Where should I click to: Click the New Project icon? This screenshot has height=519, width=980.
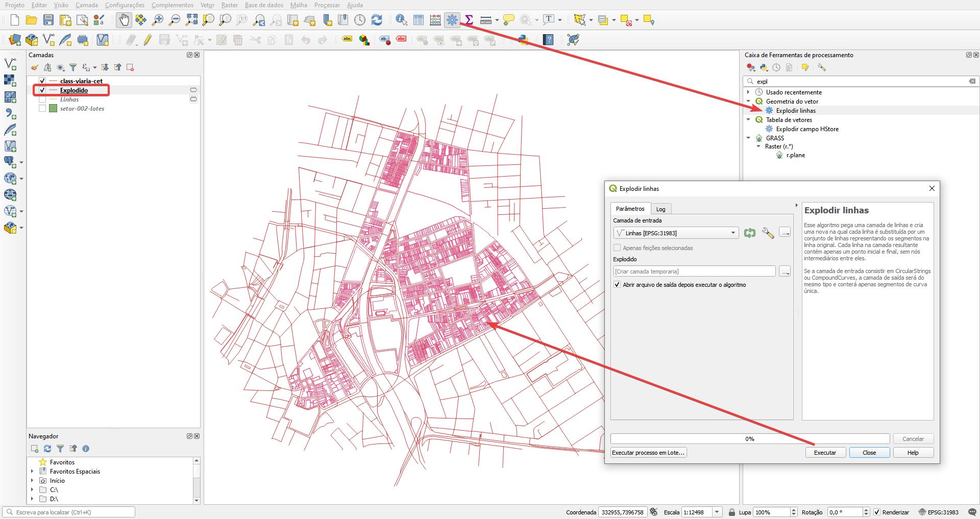(14, 20)
